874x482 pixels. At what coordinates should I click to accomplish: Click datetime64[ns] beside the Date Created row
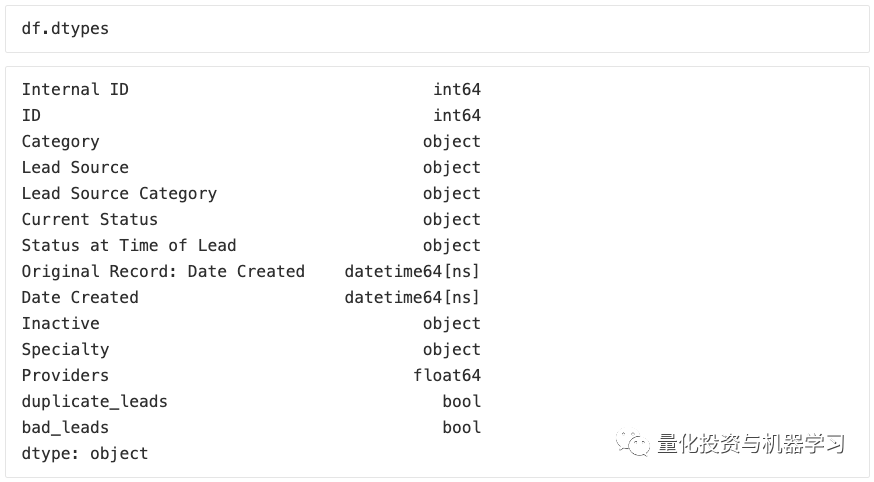412,298
